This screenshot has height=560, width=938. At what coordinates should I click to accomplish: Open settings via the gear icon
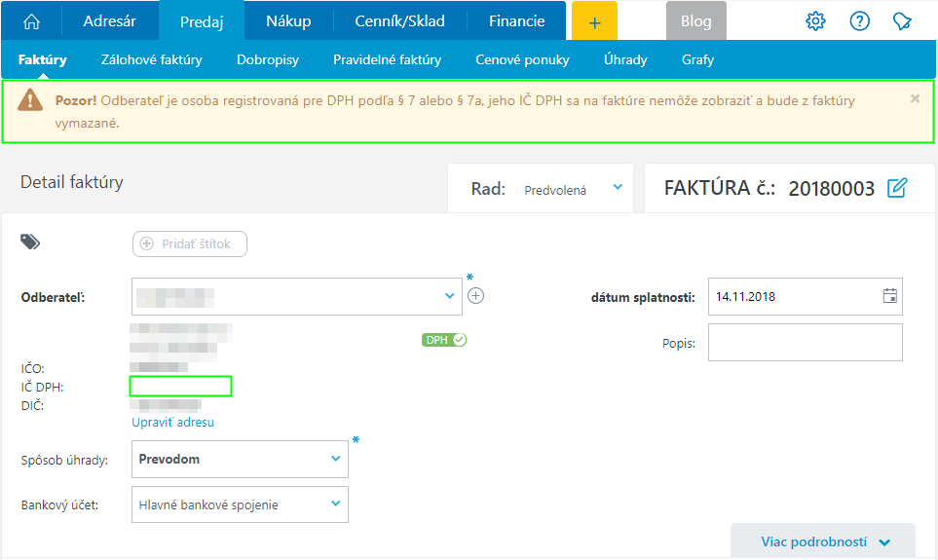click(x=815, y=21)
